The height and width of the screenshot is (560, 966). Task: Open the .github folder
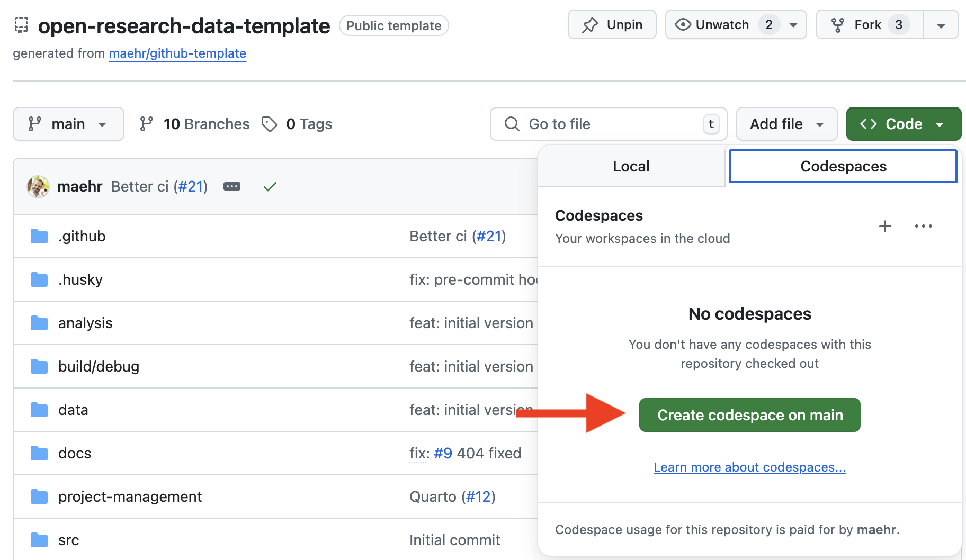pos(82,236)
